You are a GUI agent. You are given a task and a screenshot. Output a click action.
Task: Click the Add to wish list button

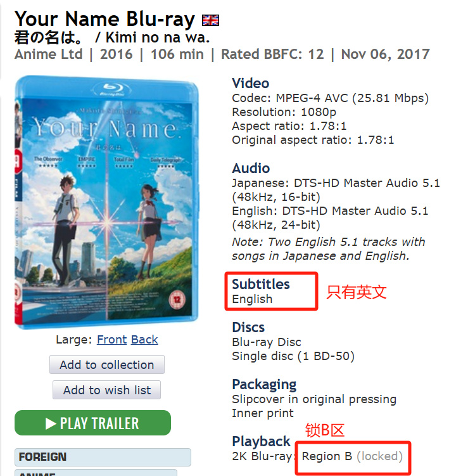[x=107, y=390]
